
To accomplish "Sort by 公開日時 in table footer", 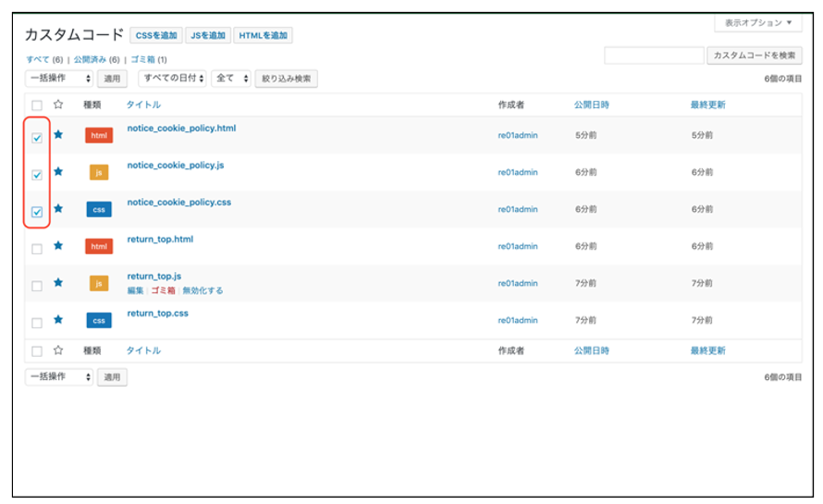I will pyautogui.click(x=592, y=350).
